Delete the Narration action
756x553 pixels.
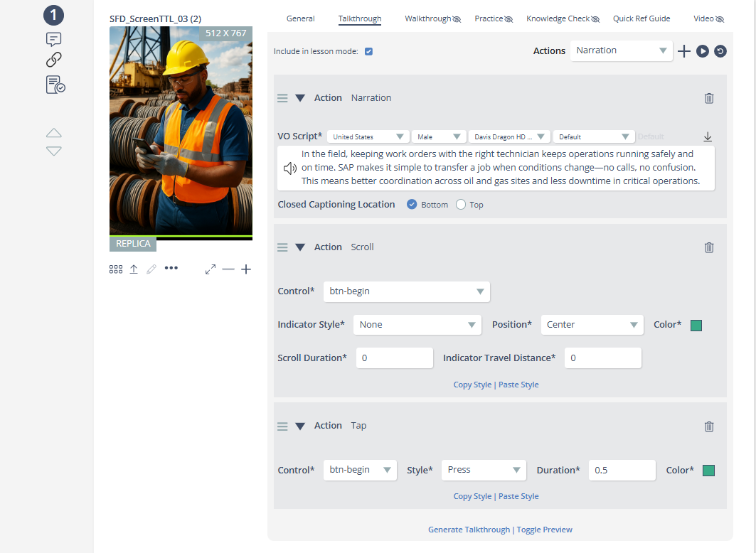coord(709,98)
